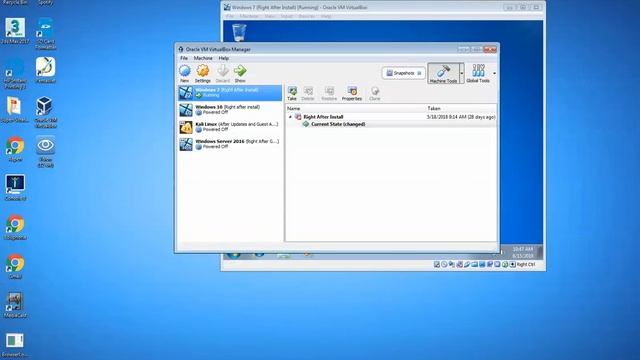Open the View menu in Windows 7 VM window

coord(269,16)
